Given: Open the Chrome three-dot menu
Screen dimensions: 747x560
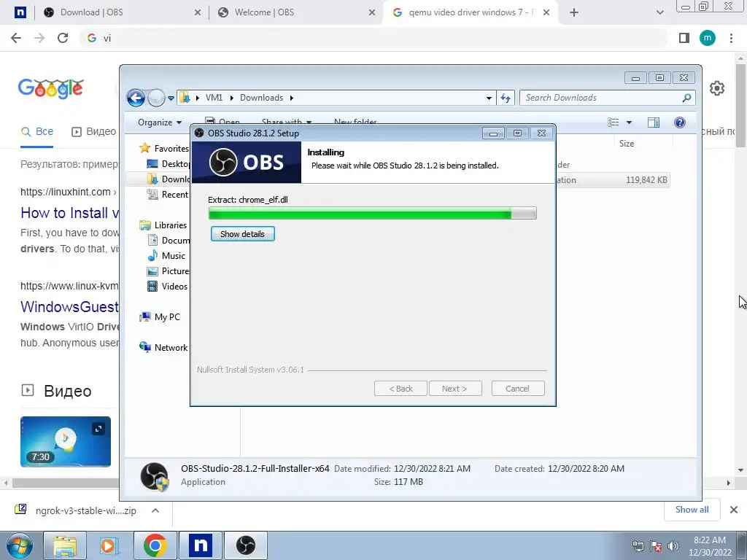Looking at the screenshot, I should click(x=731, y=38).
